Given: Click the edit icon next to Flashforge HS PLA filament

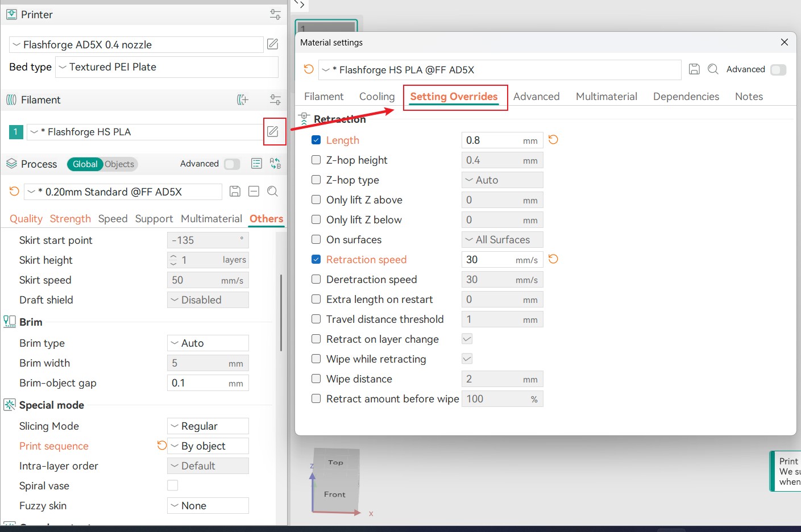Looking at the screenshot, I should click(273, 132).
